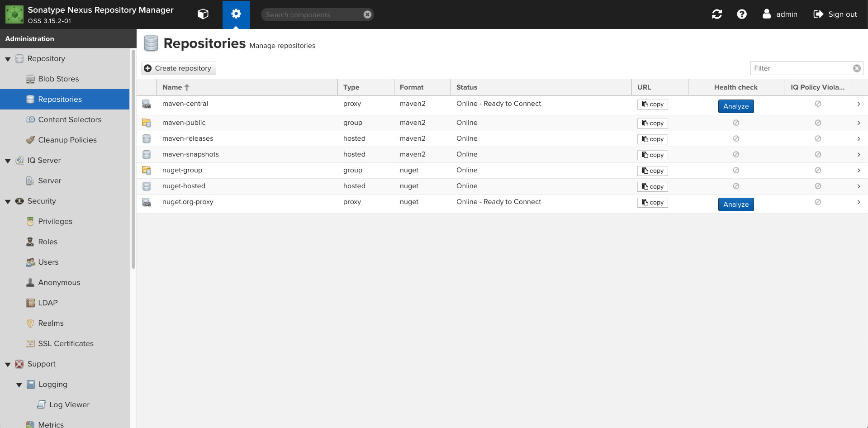This screenshot has height=428, width=868.
Task: Collapse the Repository tree section
Action: click(8, 59)
